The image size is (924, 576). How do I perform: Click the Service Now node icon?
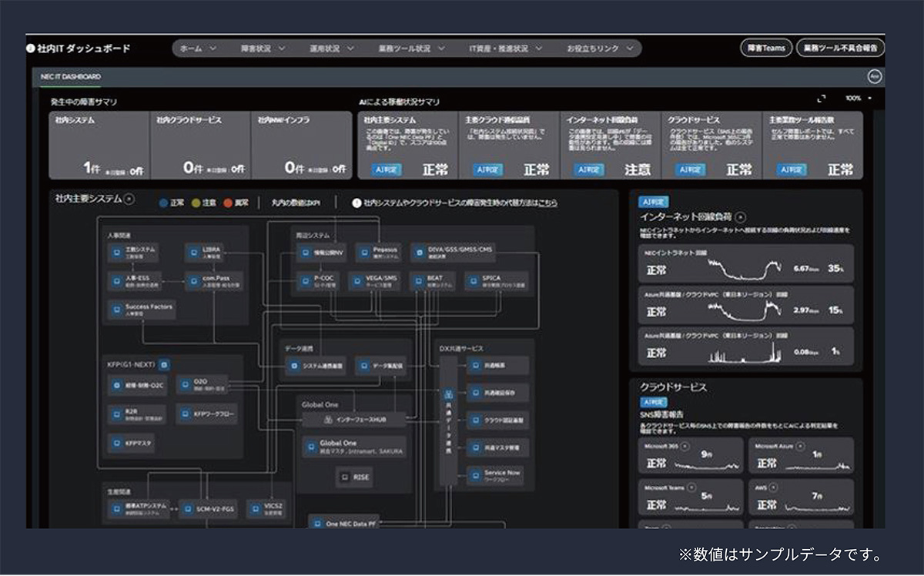(475, 474)
